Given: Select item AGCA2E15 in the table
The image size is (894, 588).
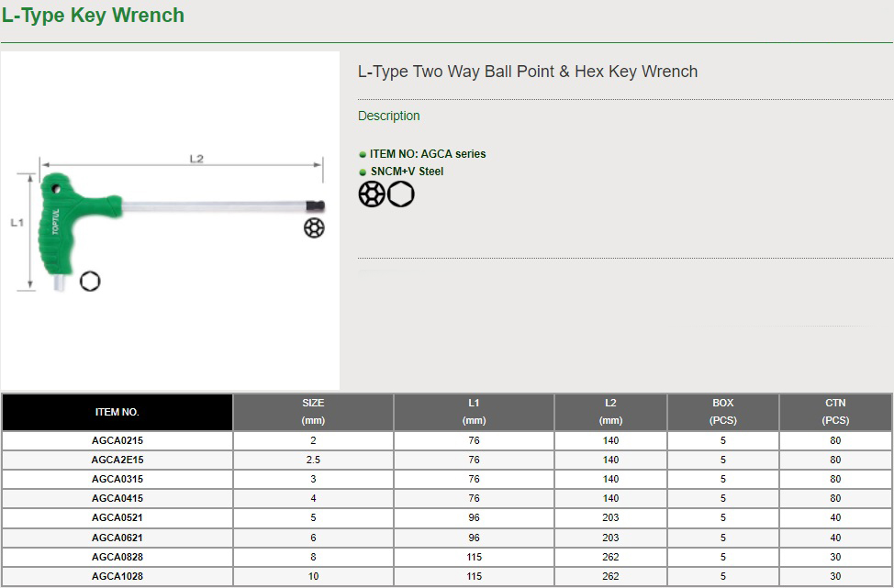Looking at the screenshot, I should 117,460.
